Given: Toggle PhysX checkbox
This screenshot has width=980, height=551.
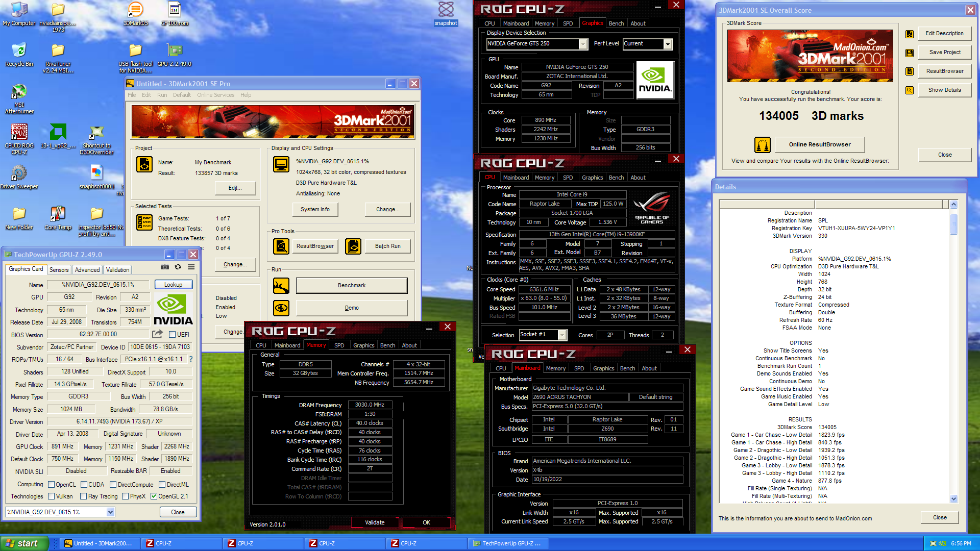Looking at the screenshot, I should pos(125,496).
